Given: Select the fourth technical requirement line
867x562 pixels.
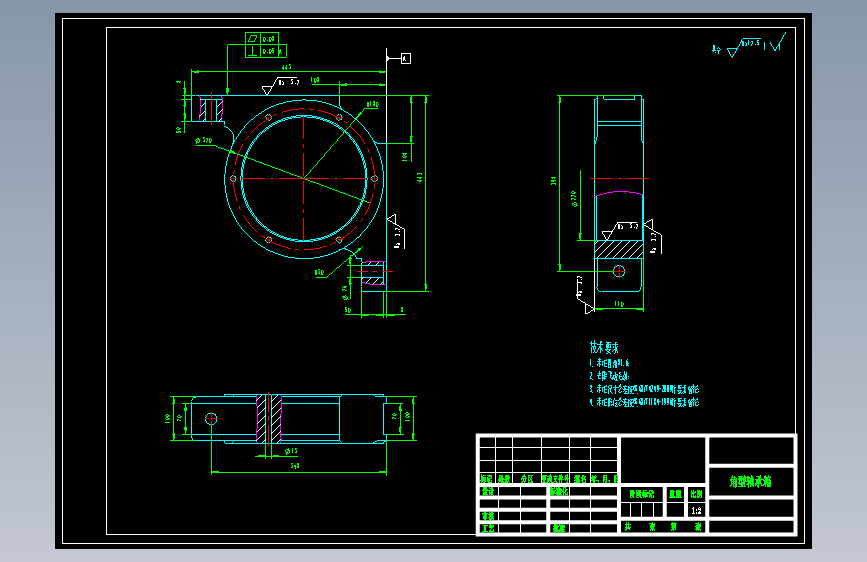Looking at the screenshot, I should (x=644, y=402).
